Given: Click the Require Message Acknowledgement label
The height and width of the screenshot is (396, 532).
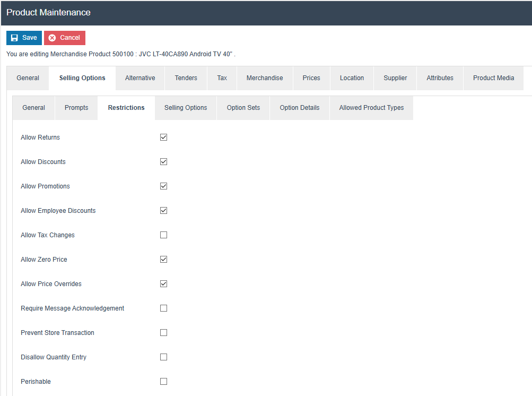Looking at the screenshot, I should click(72, 309).
